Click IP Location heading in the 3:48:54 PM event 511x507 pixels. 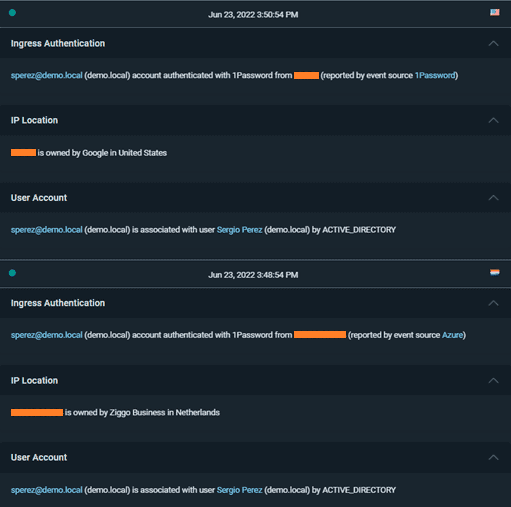click(34, 380)
